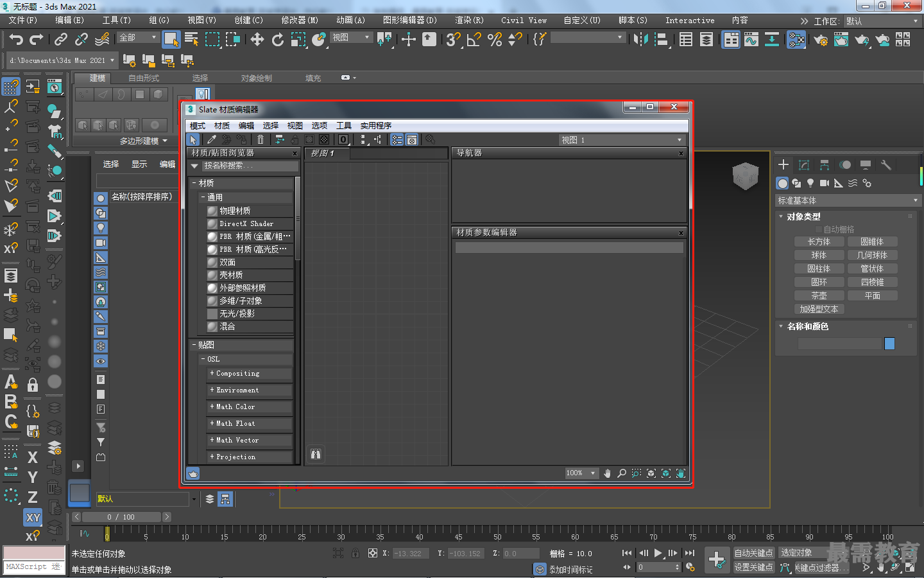Toggle Geometry category circle button
Image resolution: width=924 pixels, height=578 pixels.
pyautogui.click(x=782, y=183)
